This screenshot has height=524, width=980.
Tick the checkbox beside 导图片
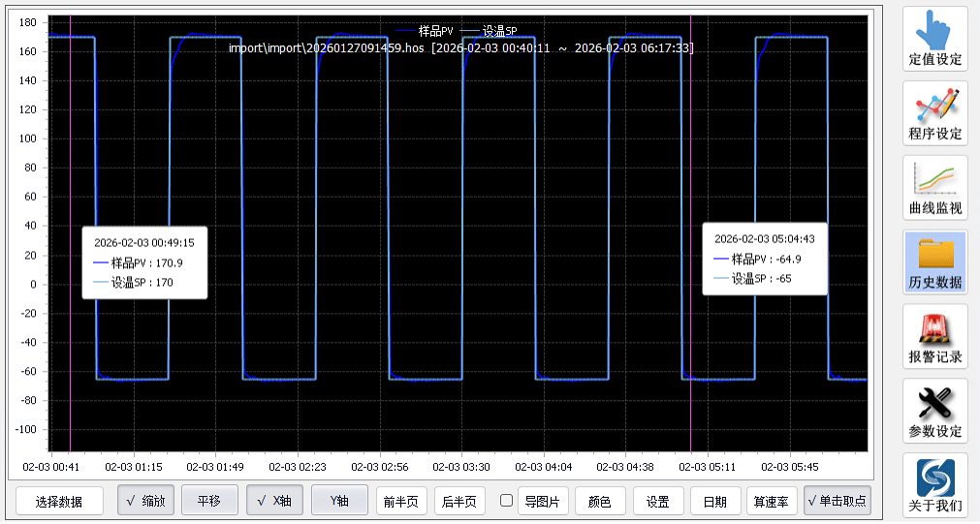[507, 501]
